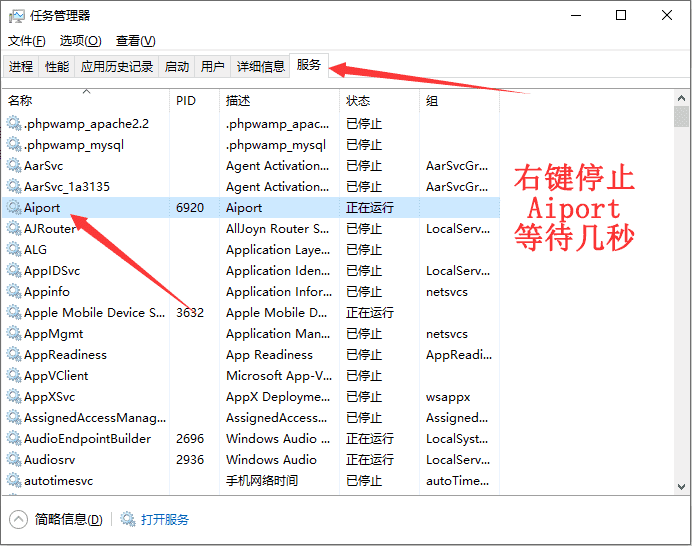692x546 pixels.
Task: Click the service icon of AppXSvc
Action: (14, 397)
